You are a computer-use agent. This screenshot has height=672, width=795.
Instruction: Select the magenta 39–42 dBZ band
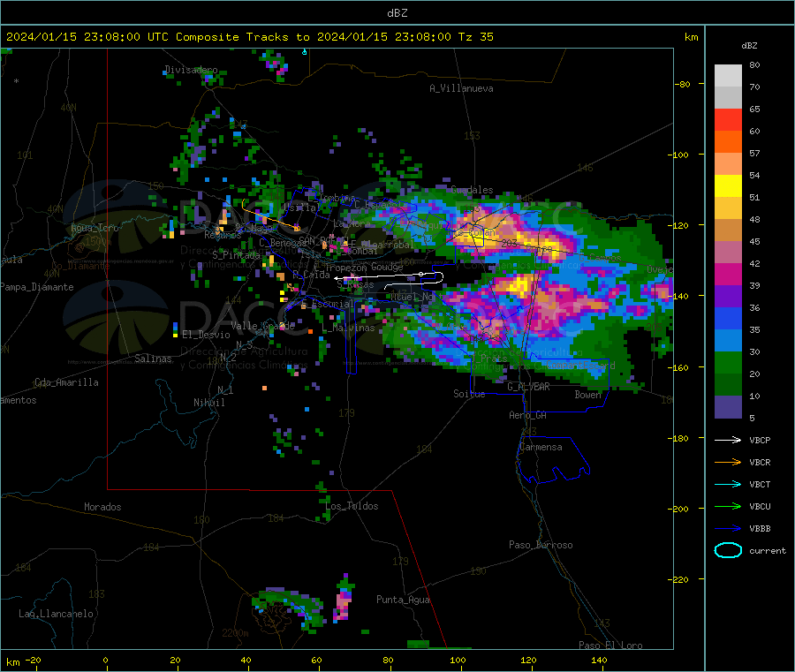728,274
